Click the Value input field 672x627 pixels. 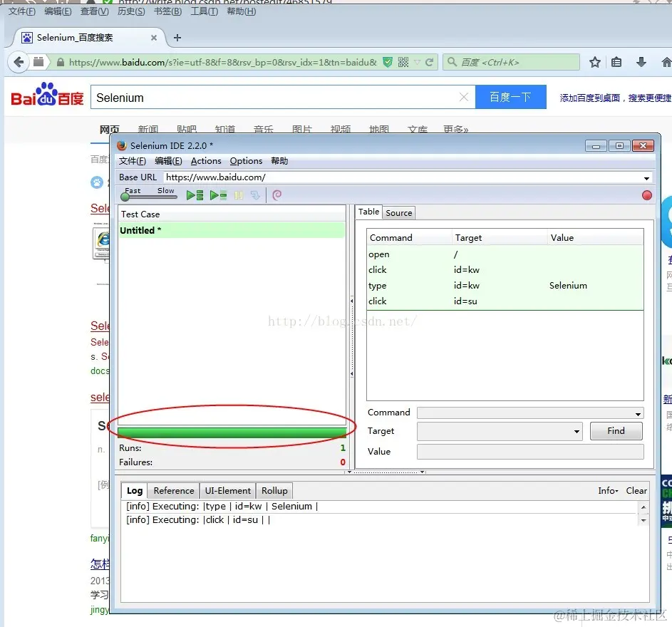pos(530,452)
